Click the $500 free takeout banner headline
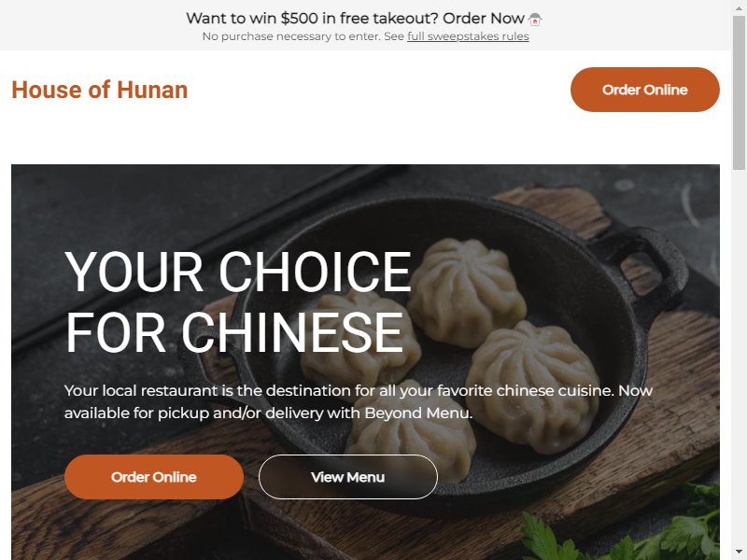 (x=356, y=18)
